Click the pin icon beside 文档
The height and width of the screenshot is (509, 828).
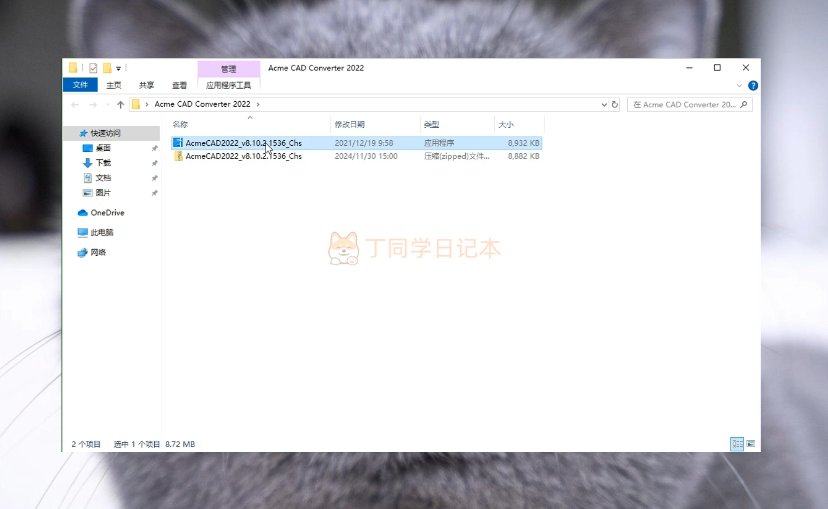pyautogui.click(x=155, y=178)
